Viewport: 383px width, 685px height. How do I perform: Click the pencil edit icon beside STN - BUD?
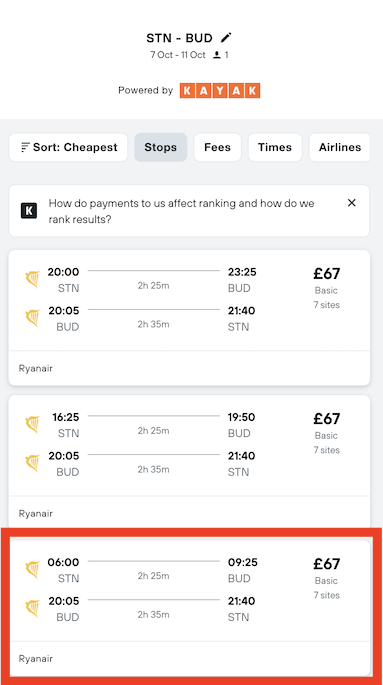tap(226, 38)
